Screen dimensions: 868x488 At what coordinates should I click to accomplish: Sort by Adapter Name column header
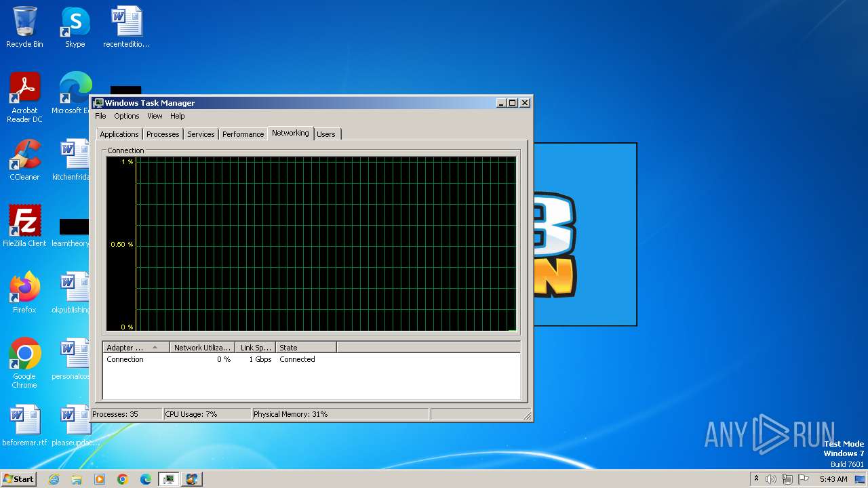[136, 348]
